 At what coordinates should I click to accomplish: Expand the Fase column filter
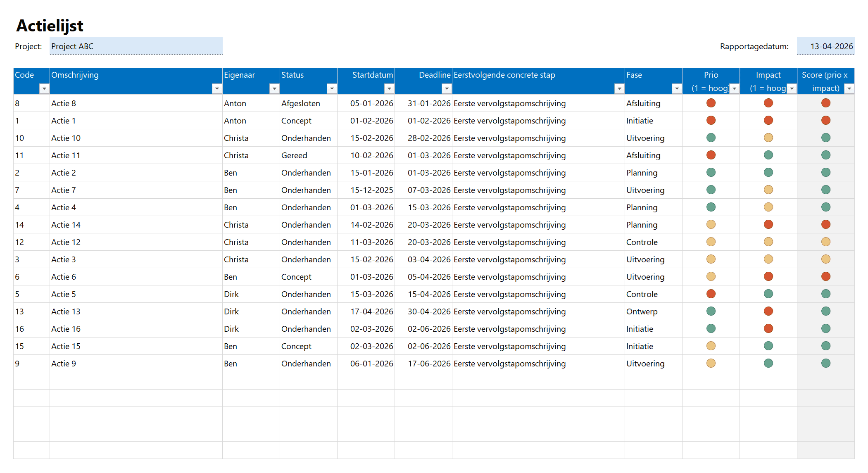point(676,88)
